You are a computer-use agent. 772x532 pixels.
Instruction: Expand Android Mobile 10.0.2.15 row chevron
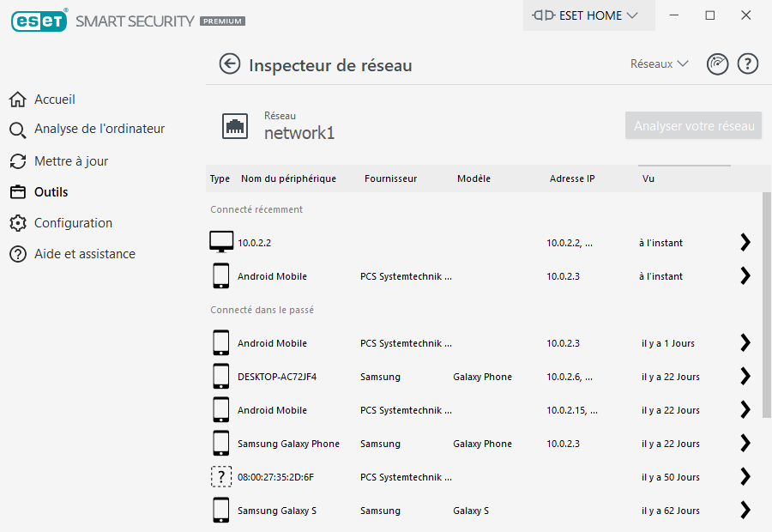745,410
